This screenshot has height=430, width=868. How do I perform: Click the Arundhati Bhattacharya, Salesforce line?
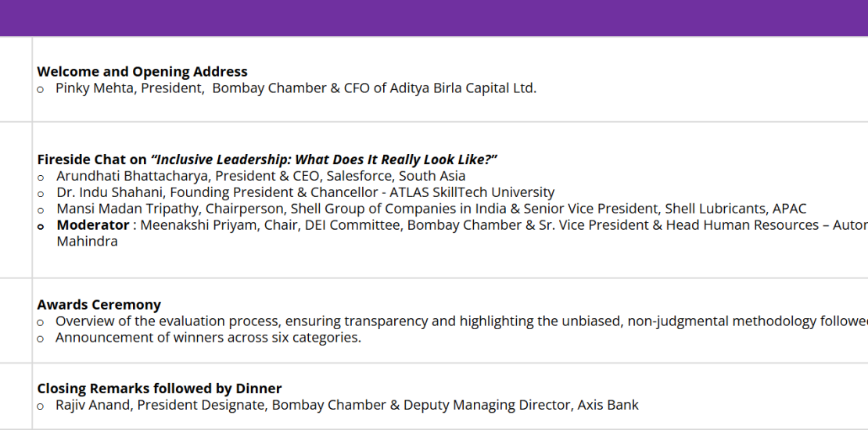point(260,176)
